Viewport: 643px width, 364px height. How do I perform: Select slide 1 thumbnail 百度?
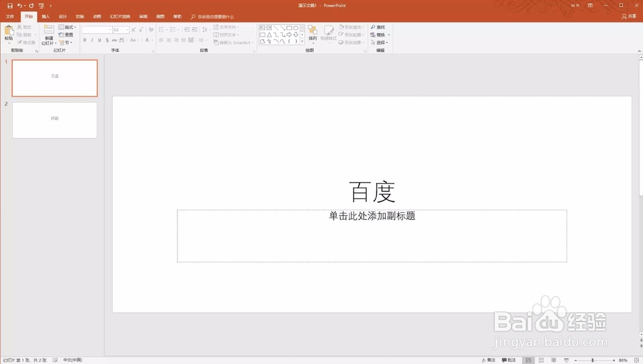pos(55,78)
